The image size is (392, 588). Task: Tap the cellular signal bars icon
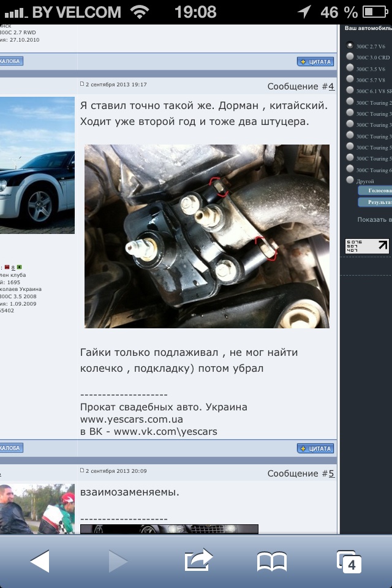(16, 13)
